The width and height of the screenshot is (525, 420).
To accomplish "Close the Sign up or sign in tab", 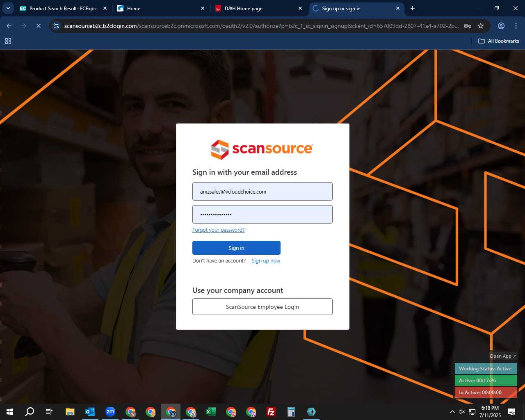I will coord(398,8).
